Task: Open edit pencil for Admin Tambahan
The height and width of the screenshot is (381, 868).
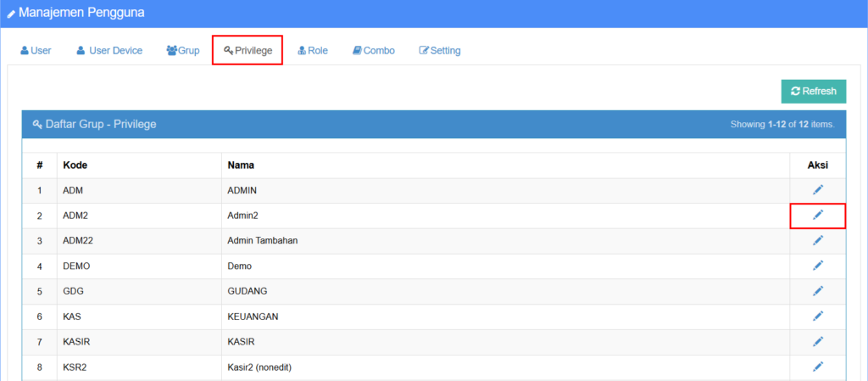Action: click(x=817, y=241)
